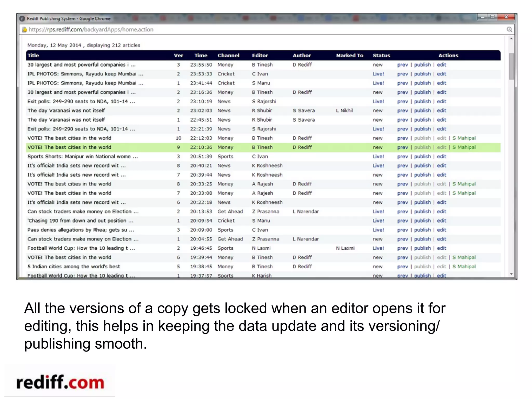Click the scrollbar down arrow
The image size is (532, 399).
point(511,274)
